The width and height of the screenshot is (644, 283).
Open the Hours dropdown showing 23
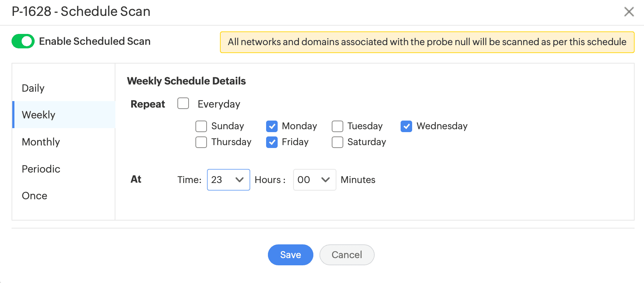[228, 180]
